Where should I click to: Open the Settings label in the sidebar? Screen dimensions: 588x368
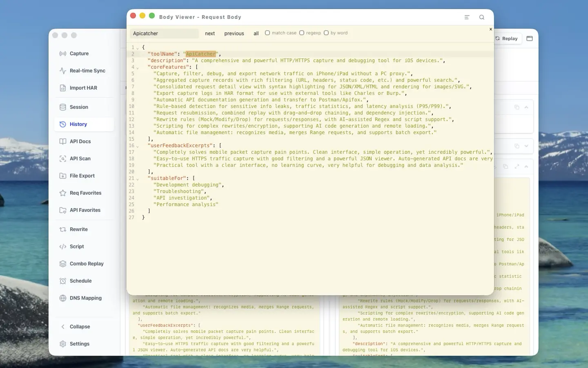click(80, 344)
